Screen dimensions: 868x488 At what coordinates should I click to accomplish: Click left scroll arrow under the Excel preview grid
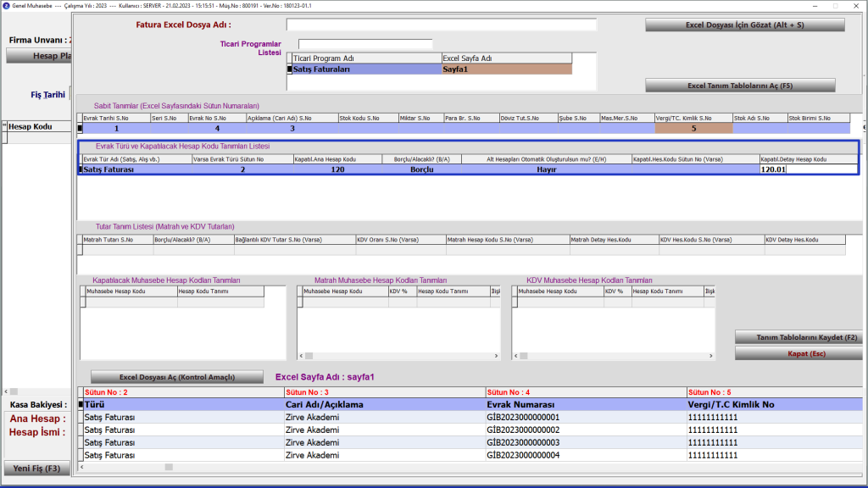(82, 465)
